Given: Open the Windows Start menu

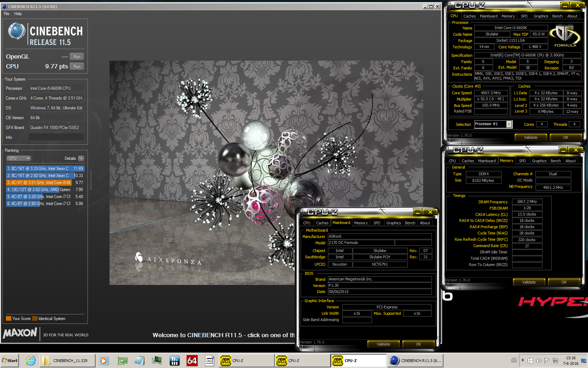Looking at the screenshot, I should [10, 360].
